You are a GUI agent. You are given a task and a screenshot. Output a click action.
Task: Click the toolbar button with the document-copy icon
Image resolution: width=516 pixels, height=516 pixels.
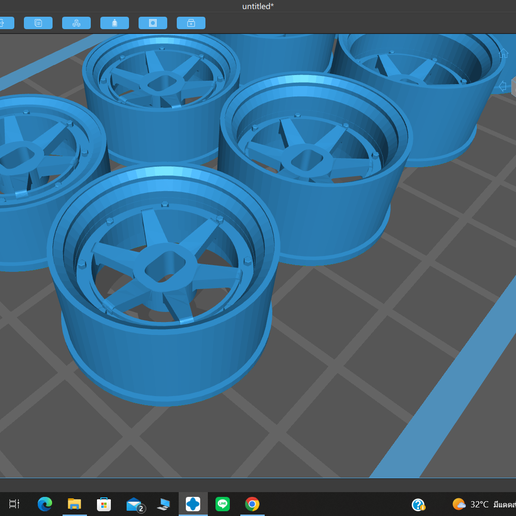38,23
